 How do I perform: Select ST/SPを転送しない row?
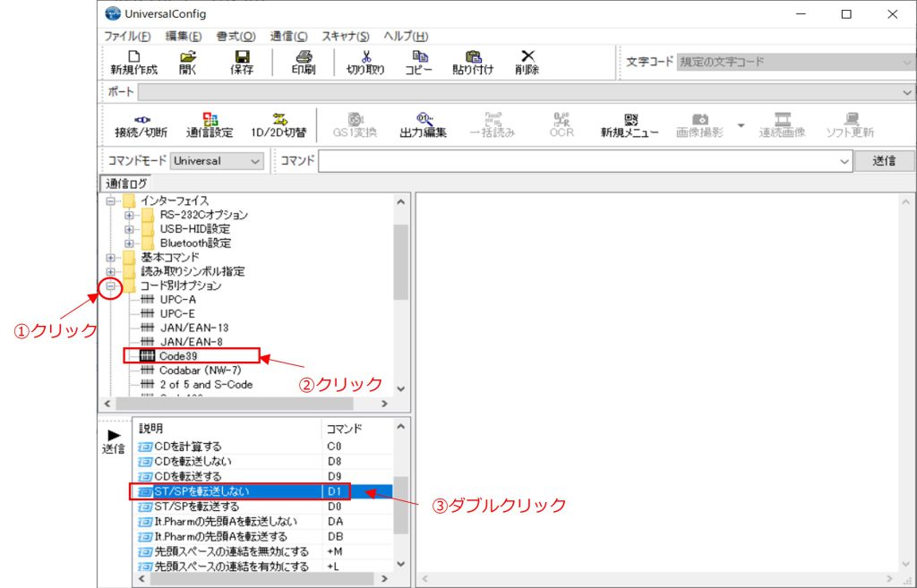click(x=263, y=491)
